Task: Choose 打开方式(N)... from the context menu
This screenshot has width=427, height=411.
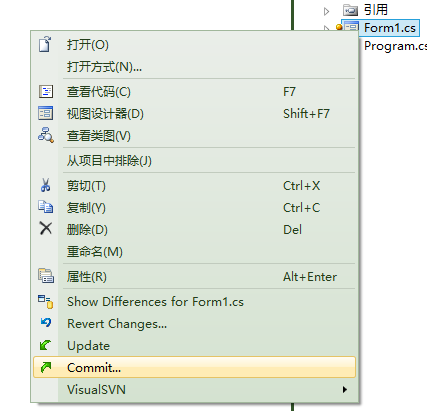Action: click(x=104, y=67)
